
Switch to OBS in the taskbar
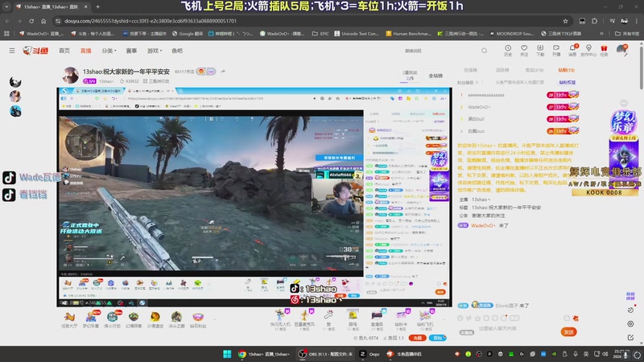(x=325, y=354)
